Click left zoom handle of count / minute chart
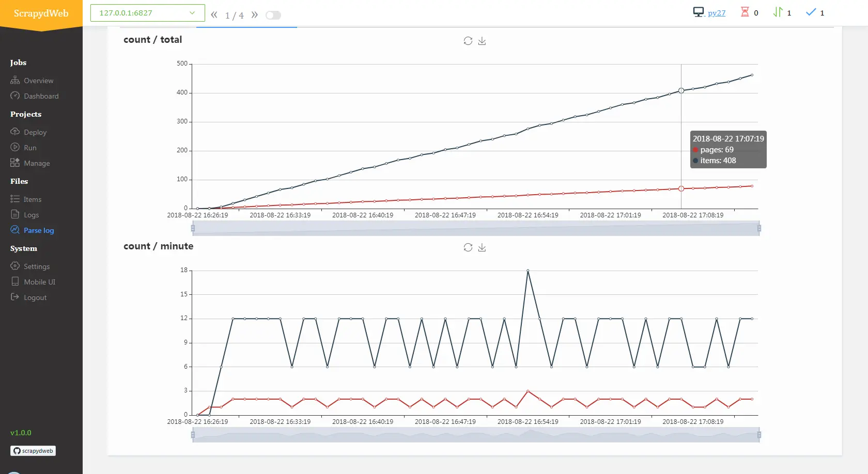868x474 pixels. point(193,435)
